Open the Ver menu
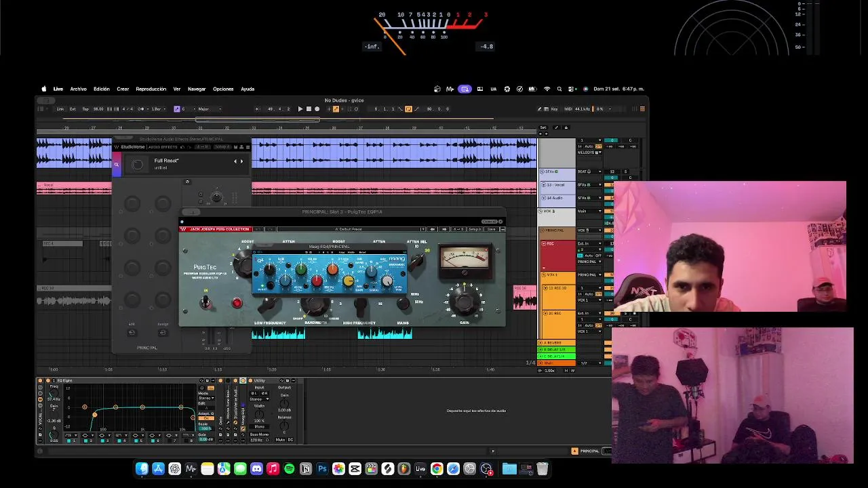This screenshot has height=488, width=868. pos(177,89)
